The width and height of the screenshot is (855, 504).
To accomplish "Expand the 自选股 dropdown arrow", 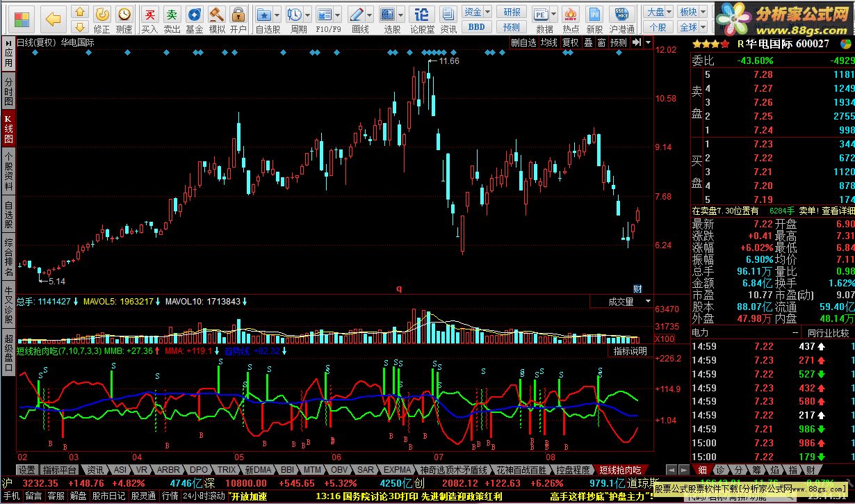I will click(x=277, y=14).
